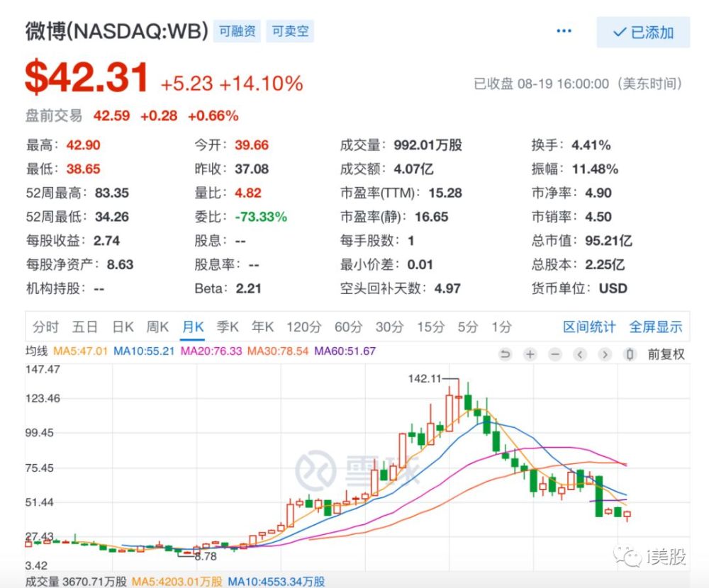Show the 1分 interval chart
Viewport: 709px width, 588px height.
point(501,327)
